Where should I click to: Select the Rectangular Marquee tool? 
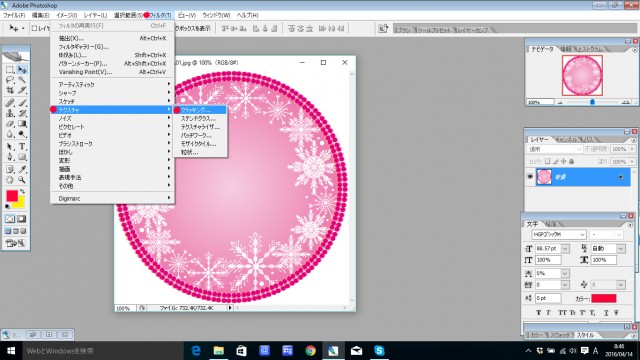pyautogui.click(x=10, y=70)
